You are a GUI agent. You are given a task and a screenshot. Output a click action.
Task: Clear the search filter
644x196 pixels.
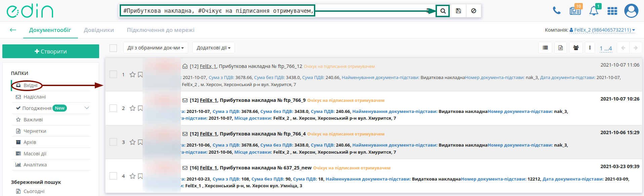(474, 11)
